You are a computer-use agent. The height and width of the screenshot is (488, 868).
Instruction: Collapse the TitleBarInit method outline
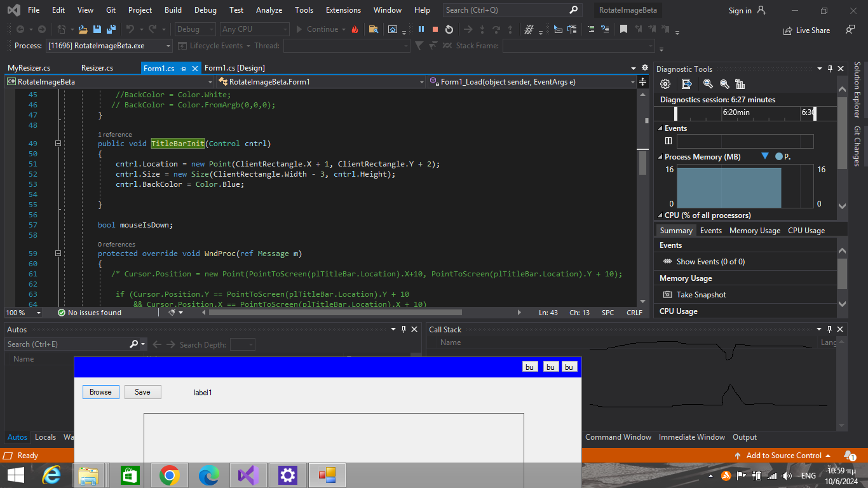58,144
